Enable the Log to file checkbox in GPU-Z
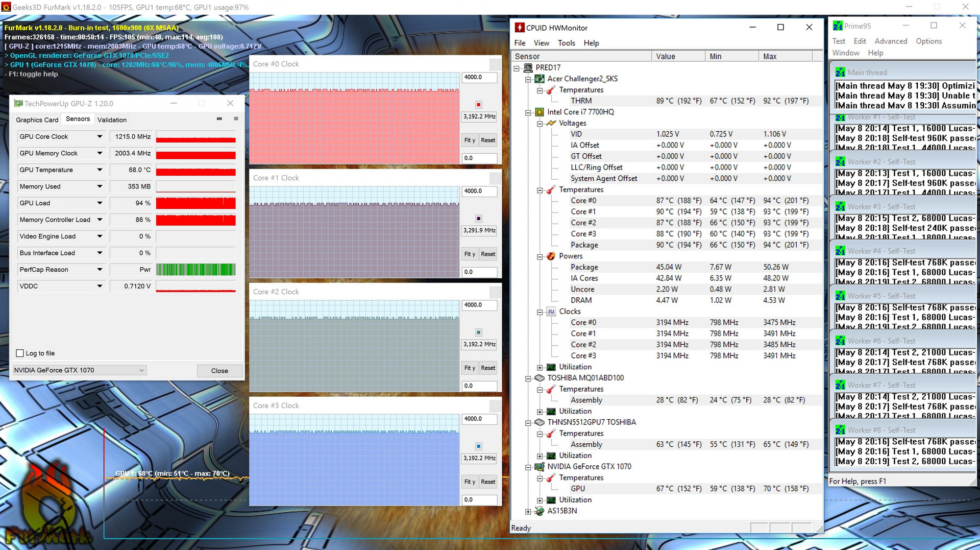Image resolution: width=980 pixels, height=550 pixels. pyautogui.click(x=20, y=353)
